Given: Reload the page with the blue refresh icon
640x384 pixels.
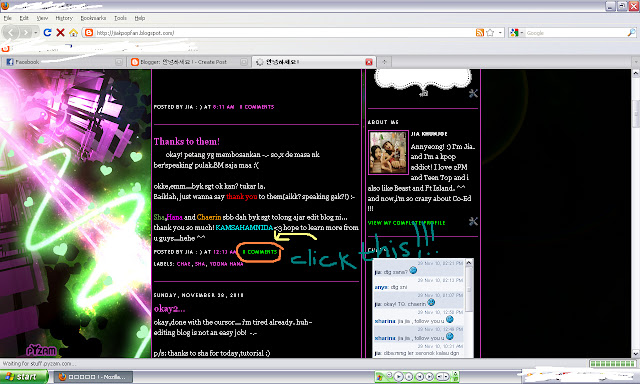Looking at the screenshot, I should (x=47, y=32).
